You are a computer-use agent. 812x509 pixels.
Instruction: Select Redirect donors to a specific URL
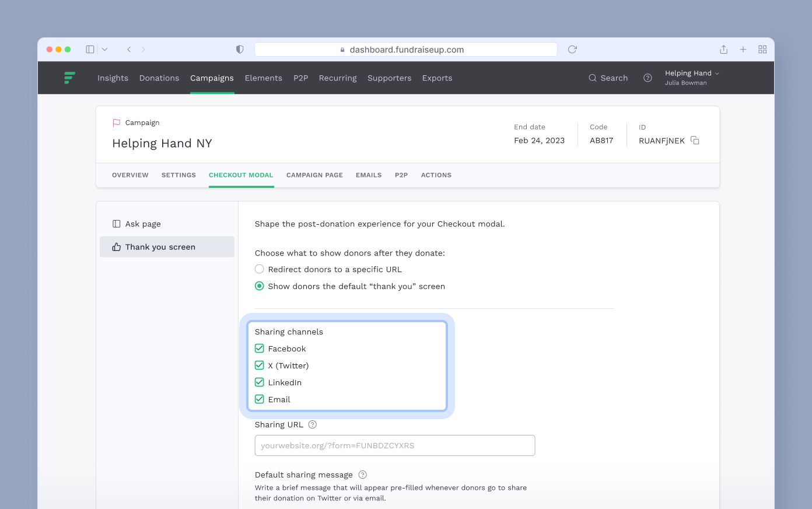coord(259,269)
